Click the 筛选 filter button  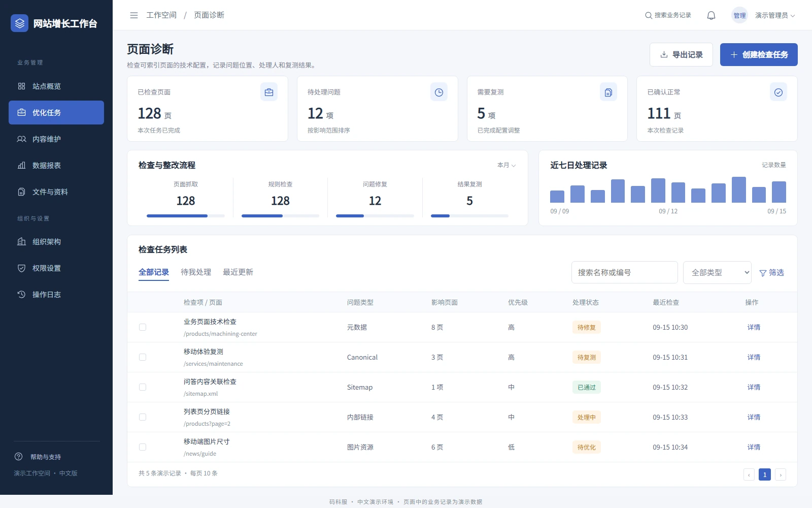[771, 273]
